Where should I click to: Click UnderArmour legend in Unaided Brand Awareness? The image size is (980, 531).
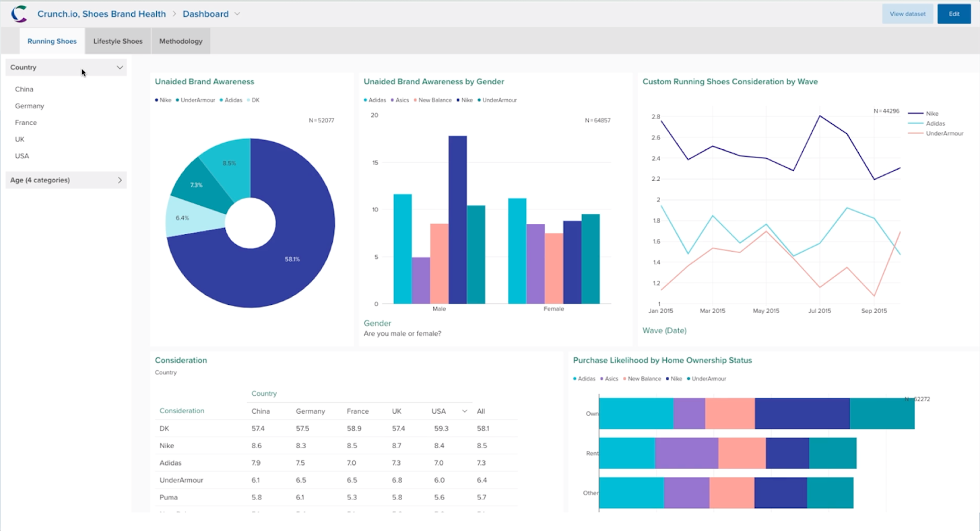click(197, 100)
